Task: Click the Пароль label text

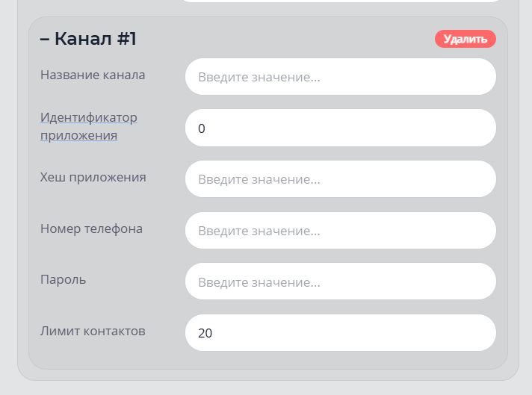Action: click(x=63, y=279)
